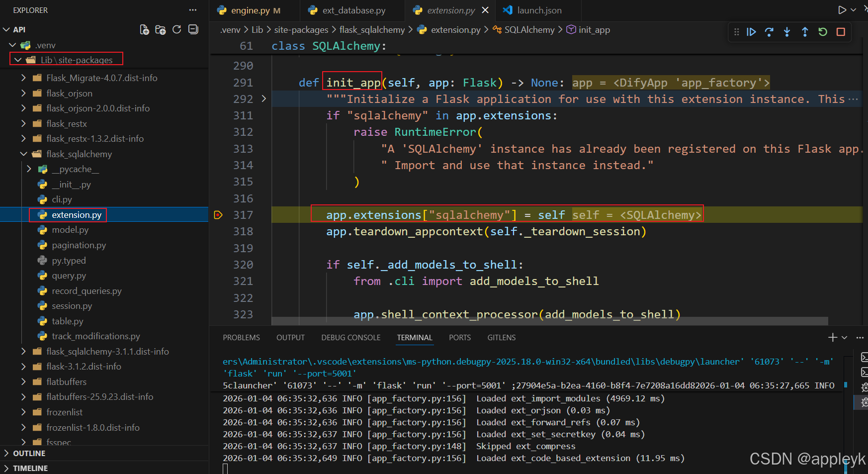Switch to ext_database.py tab
The image size is (868, 474).
click(x=352, y=10)
